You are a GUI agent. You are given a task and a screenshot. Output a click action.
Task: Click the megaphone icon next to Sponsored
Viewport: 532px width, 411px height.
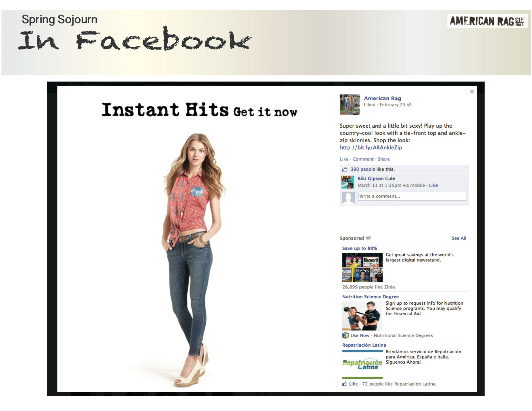coord(368,238)
